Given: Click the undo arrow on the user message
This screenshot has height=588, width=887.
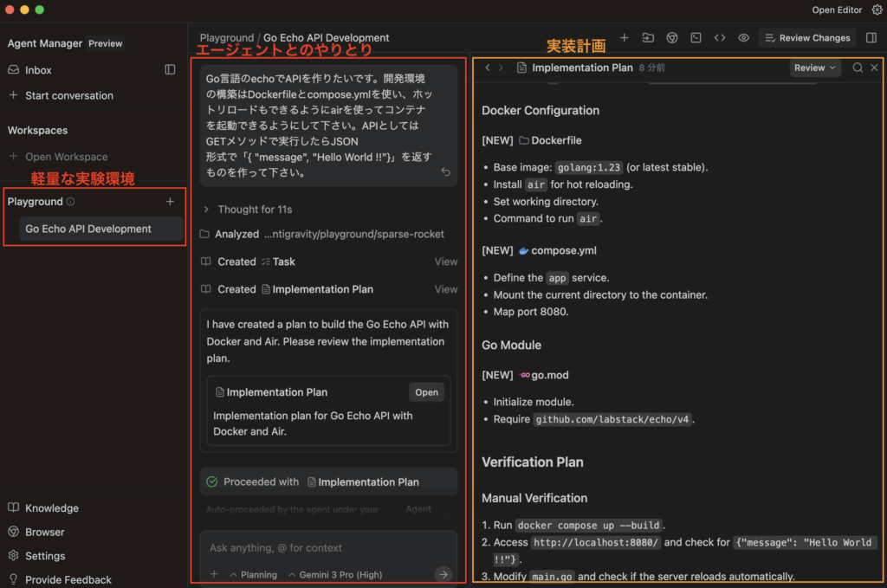Looking at the screenshot, I should click(x=445, y=172).
